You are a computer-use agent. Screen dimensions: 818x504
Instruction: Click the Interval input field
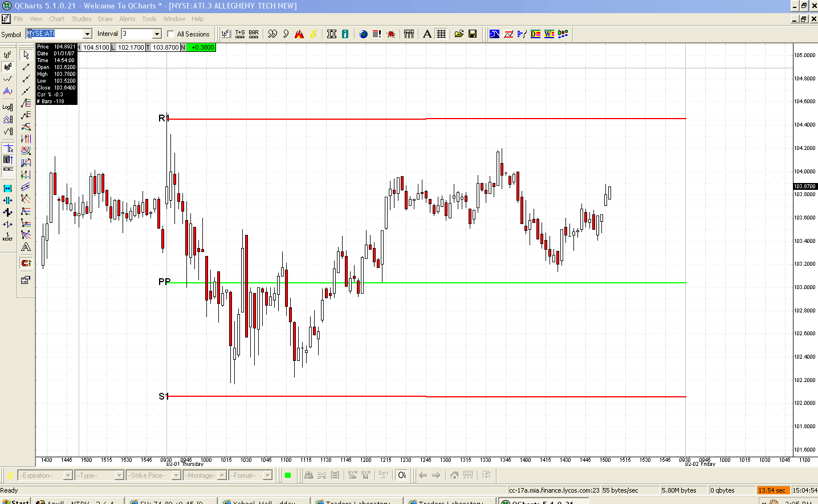[137, 34]
